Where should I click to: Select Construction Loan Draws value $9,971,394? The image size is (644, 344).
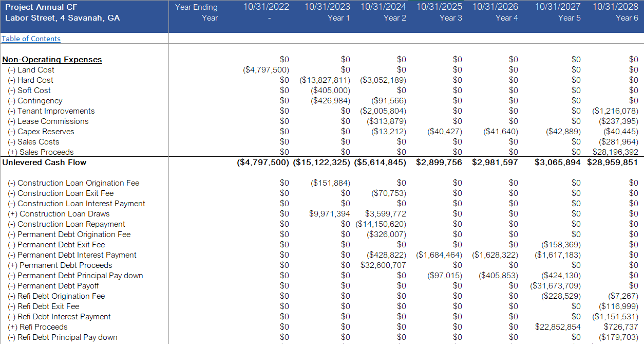tap(330, 214)
